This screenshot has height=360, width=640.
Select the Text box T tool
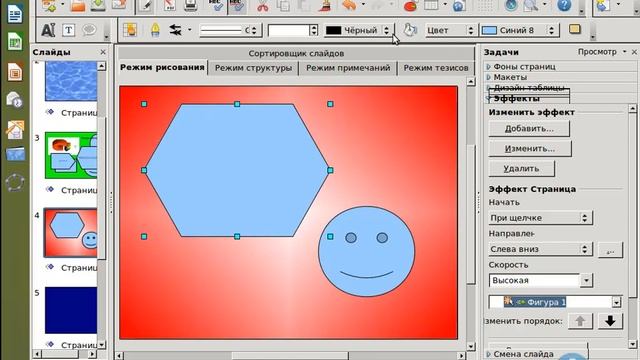point(68,30)
